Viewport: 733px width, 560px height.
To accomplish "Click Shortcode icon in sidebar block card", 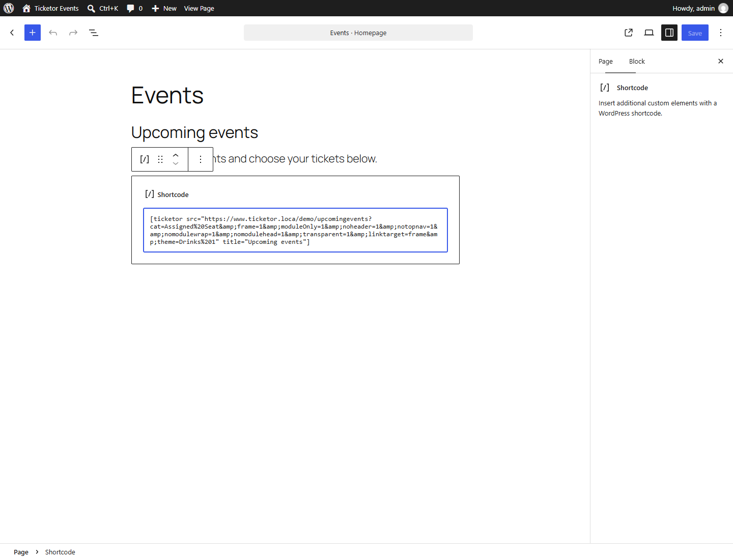I will [605, 88].
